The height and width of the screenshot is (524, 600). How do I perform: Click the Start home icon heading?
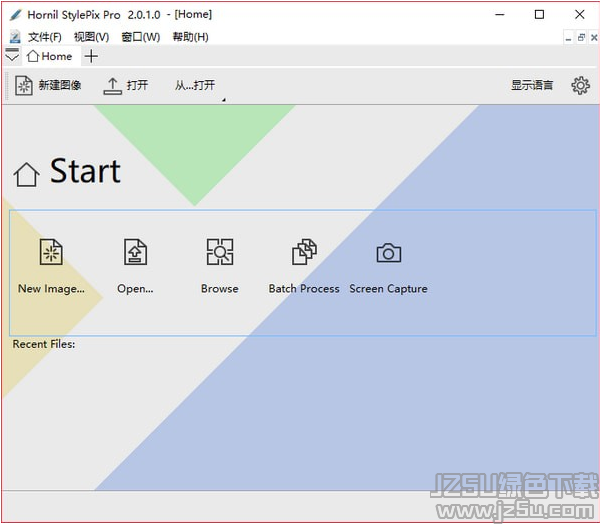point(27,174)
